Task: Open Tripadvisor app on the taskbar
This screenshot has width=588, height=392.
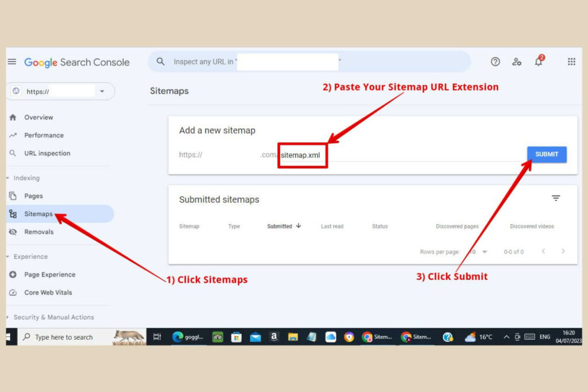Action: pyautogui.click(x=218, y=337)
